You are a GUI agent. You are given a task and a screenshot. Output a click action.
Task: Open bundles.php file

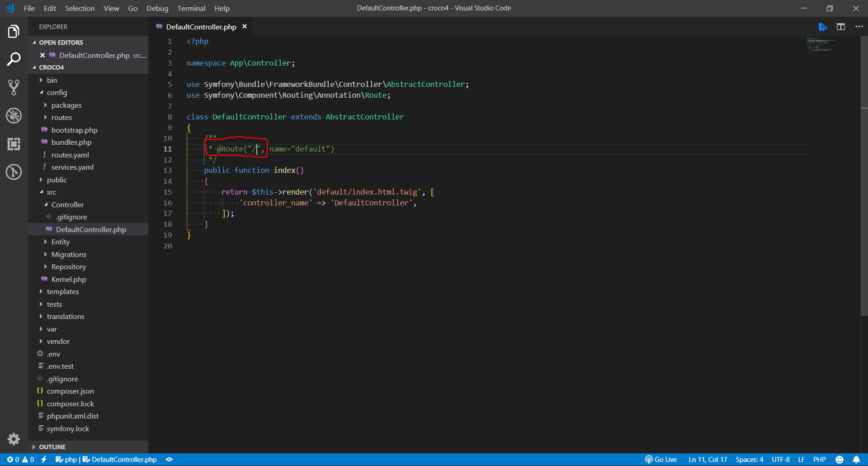click(x=88, y=143)
